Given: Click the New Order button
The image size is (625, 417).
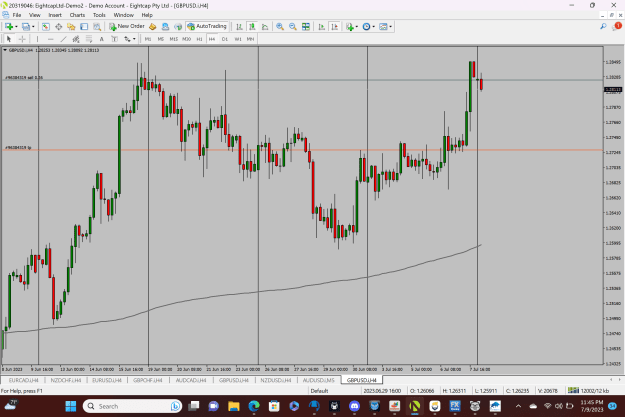Looking at the screenshot, I should 127,26.
